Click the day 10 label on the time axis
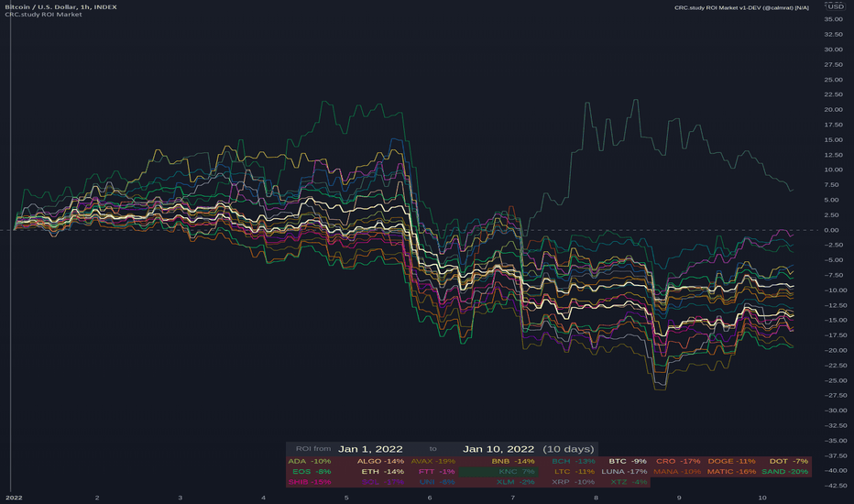The image size is (854, 504). pyautogui.click(x=762, y=498)
